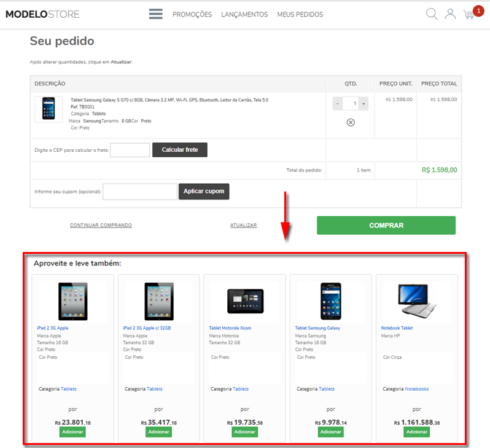Open the search magnifier icon
Image resolution: width=490 pixels, height=448 pixels.
[x=432, y=14]
